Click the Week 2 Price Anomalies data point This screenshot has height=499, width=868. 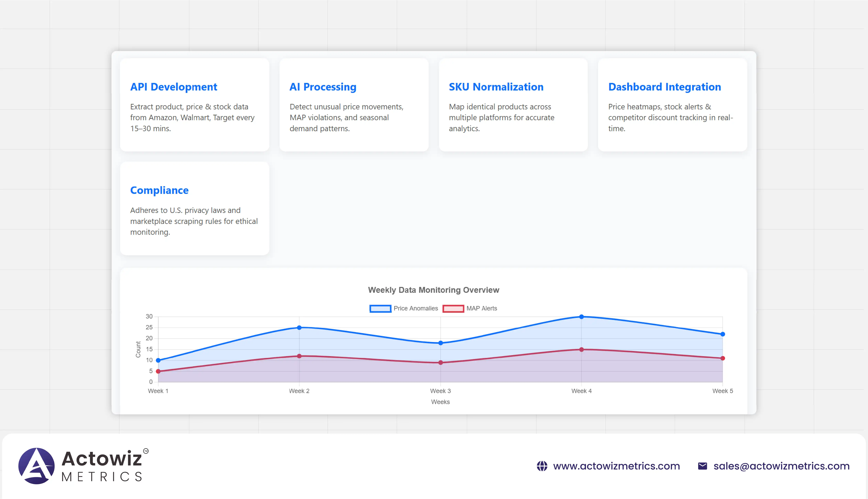point(299,328)
